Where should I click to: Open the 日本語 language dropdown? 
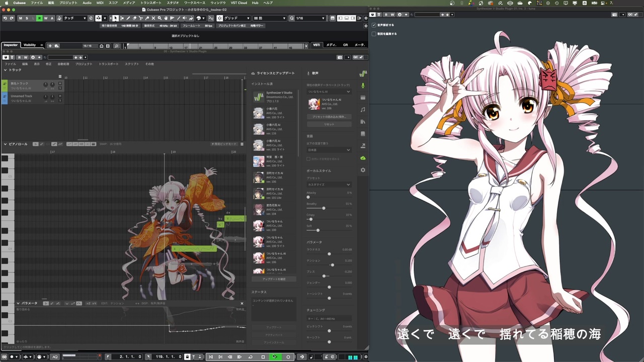pos(329,150)
